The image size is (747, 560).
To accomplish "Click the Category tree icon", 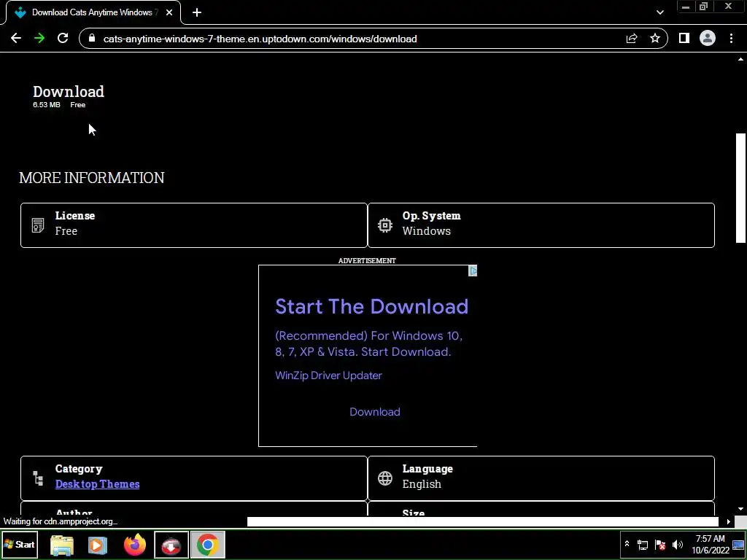I will tap(38, 478).
